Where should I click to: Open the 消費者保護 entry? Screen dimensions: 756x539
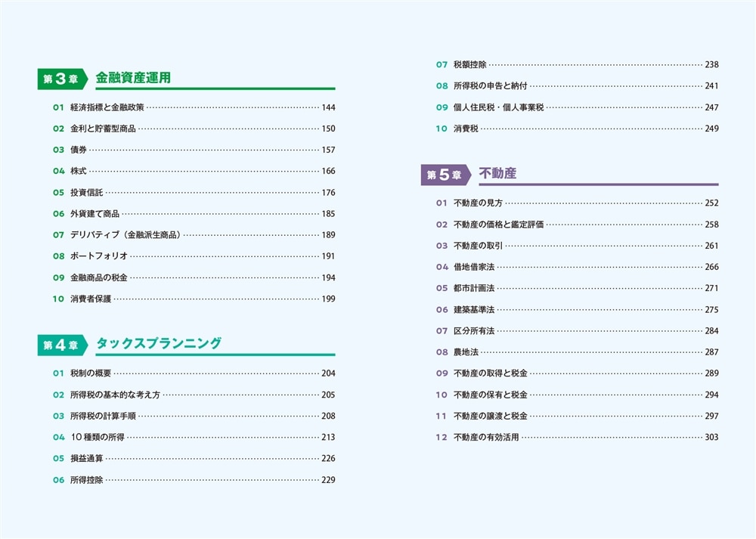(x=91, y=299)
